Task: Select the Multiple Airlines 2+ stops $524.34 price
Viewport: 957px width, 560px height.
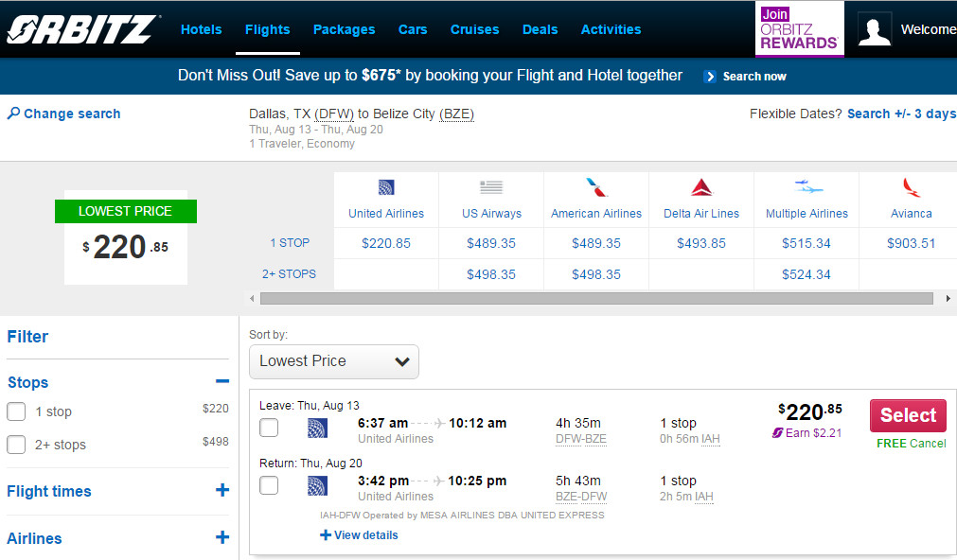Action: coord(806,274)
